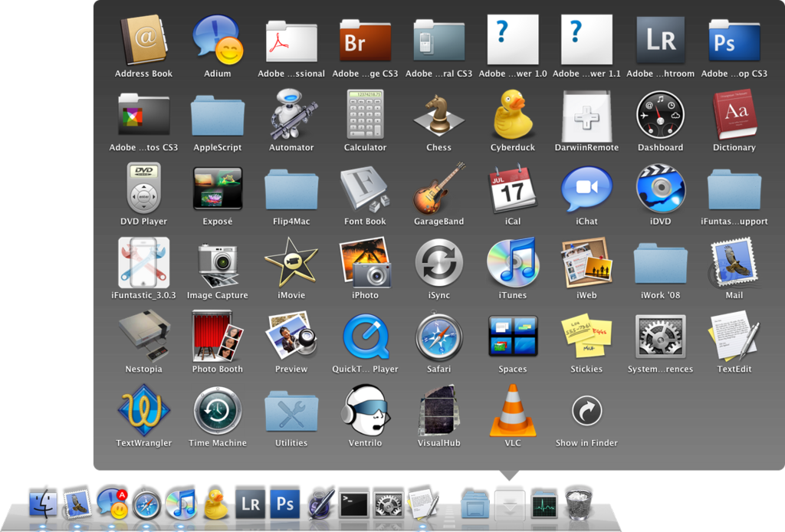Viewport: 785px width, 532px height.
Task: Launch iChat
Action: 586,188
